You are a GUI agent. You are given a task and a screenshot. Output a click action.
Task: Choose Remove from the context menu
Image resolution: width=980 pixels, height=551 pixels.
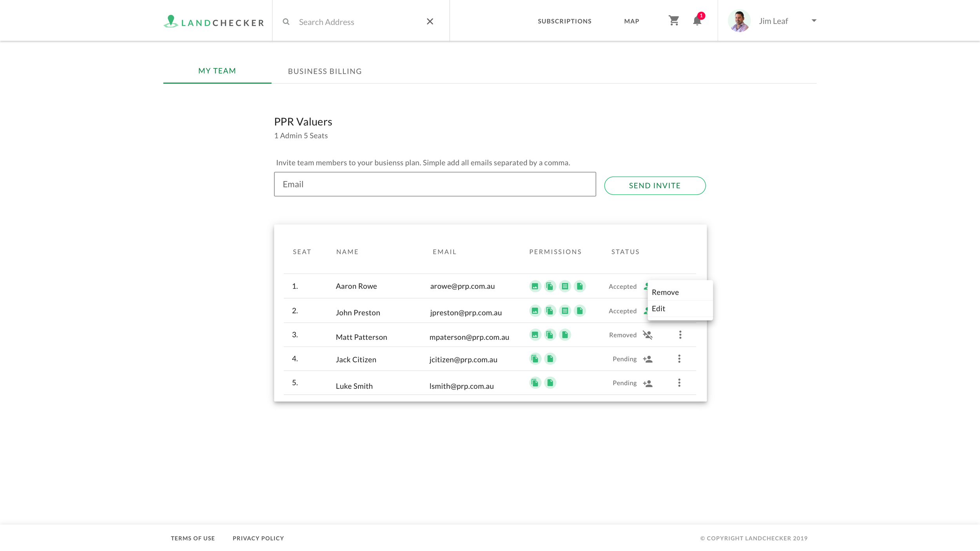[x=665, y=292]
